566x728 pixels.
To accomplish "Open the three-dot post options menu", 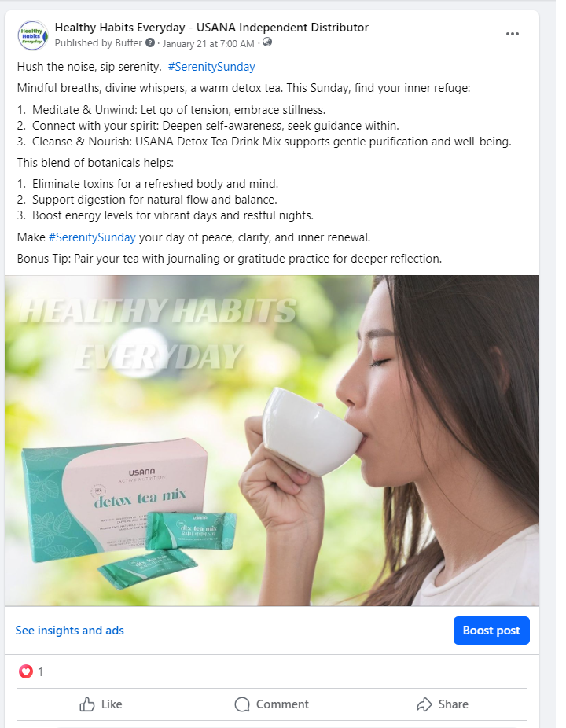I will point(512,34).
